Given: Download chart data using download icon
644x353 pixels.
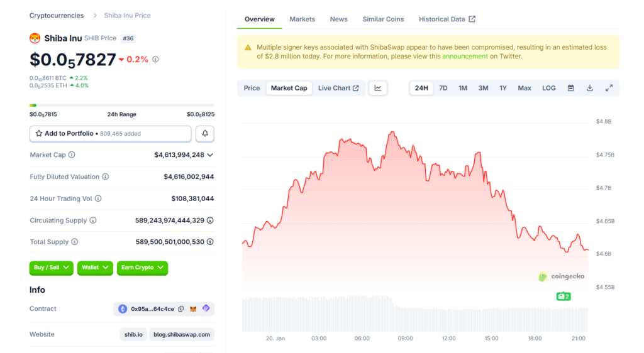Looking at the screenshot, I should pyautogui.click(x=590, y=89).
